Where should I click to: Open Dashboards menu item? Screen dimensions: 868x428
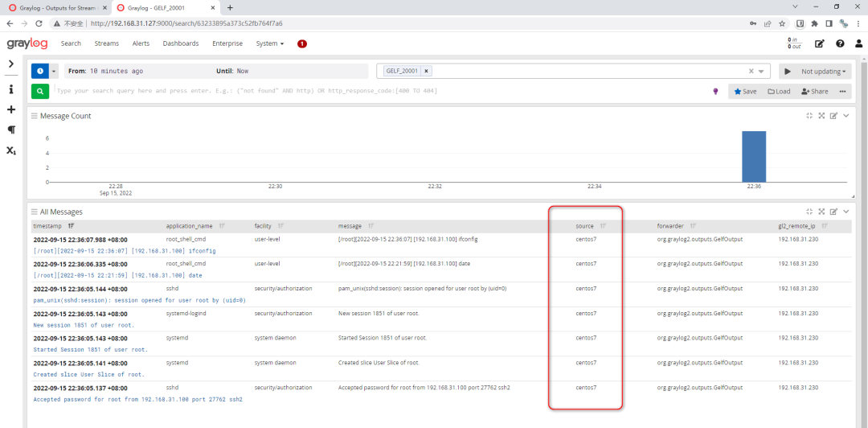[181, 43]
